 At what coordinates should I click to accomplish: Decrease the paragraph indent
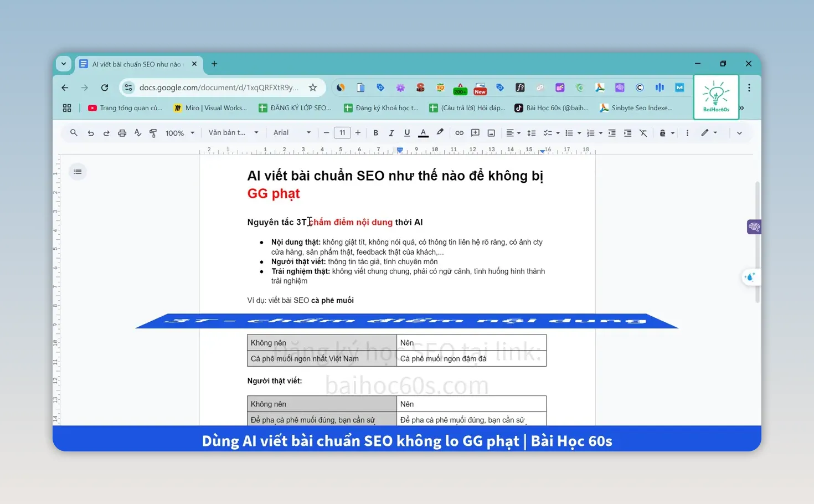click(612, 133)
